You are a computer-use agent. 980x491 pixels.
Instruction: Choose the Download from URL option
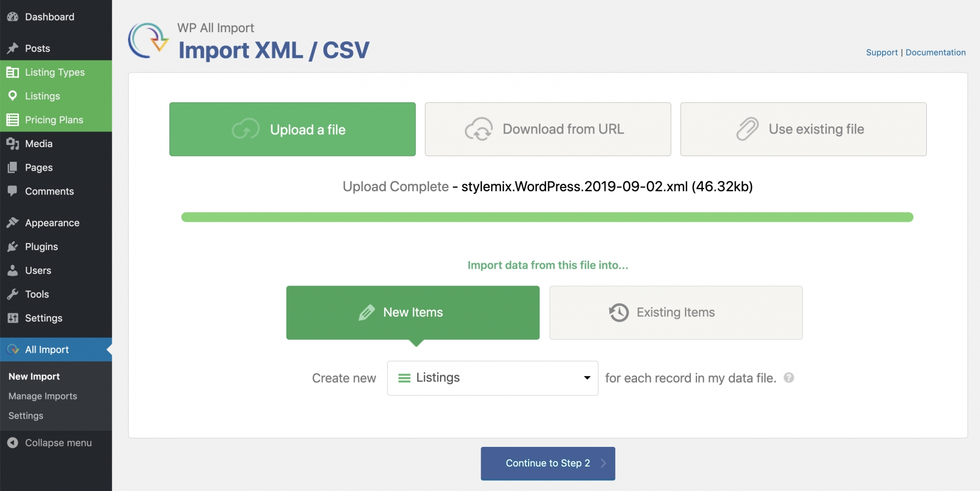click(548, 129)
